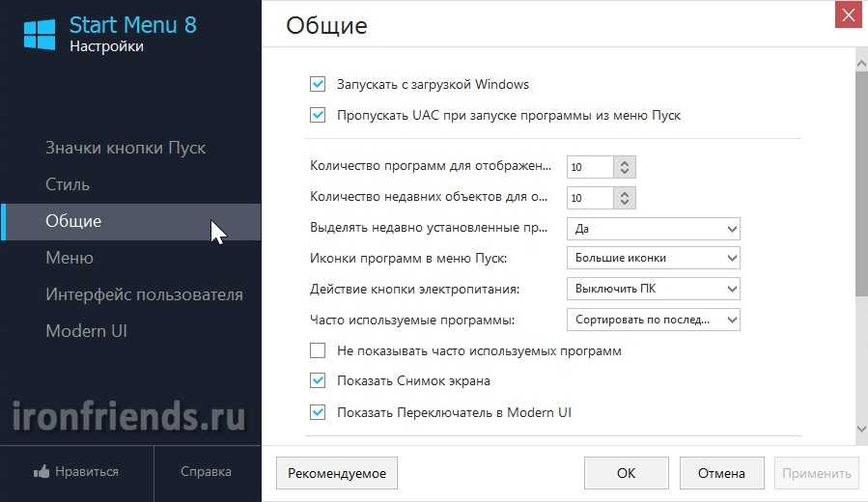Toggle Показать Переключатель в Modern UI checkbox
Image resolution: width=868 pixels, height=502 pixels.
point(318,412)
